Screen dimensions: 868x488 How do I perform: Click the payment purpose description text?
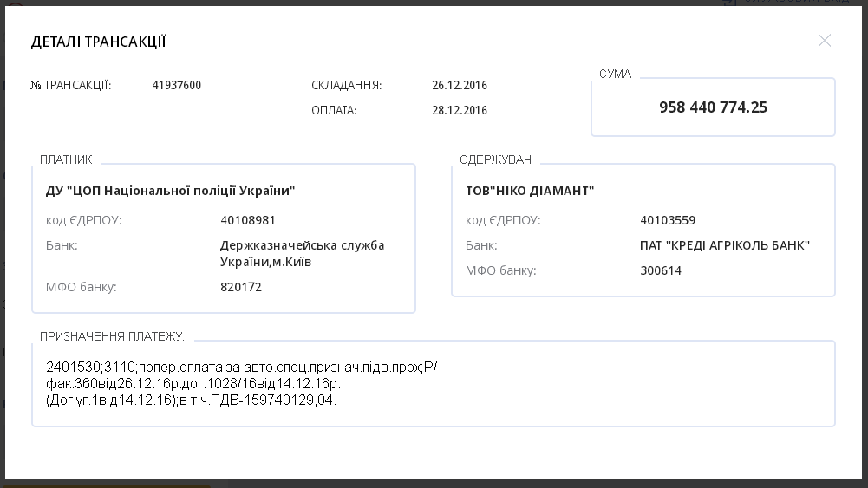242,383
